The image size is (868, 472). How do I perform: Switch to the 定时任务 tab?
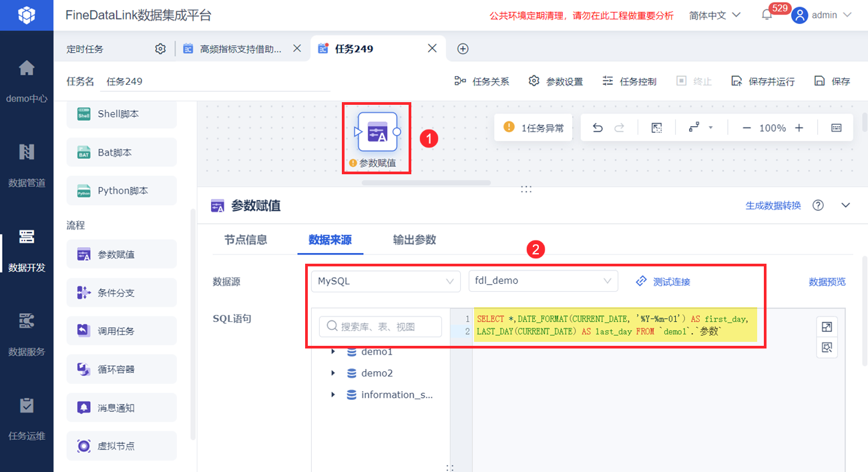click(x=85, y=49)
